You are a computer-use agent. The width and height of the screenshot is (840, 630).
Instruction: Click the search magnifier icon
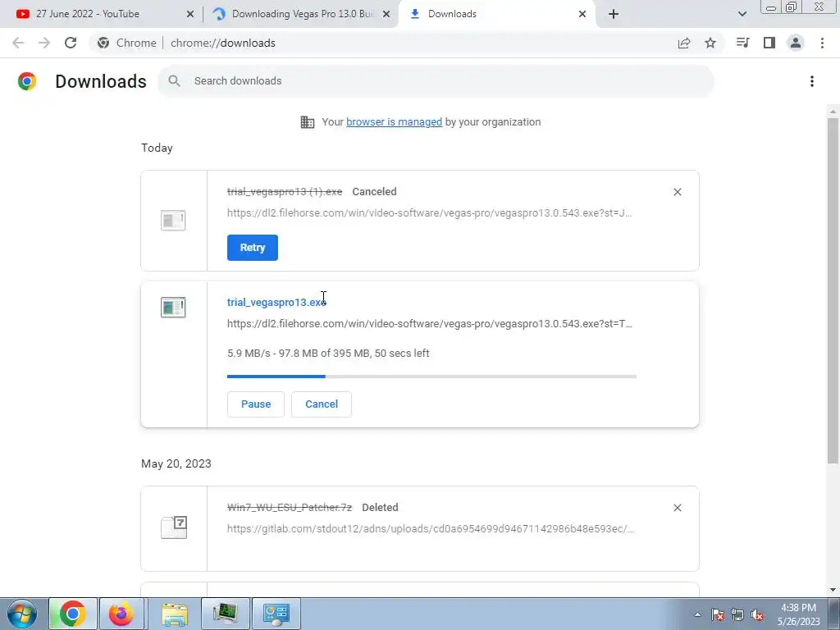[174, 81]
